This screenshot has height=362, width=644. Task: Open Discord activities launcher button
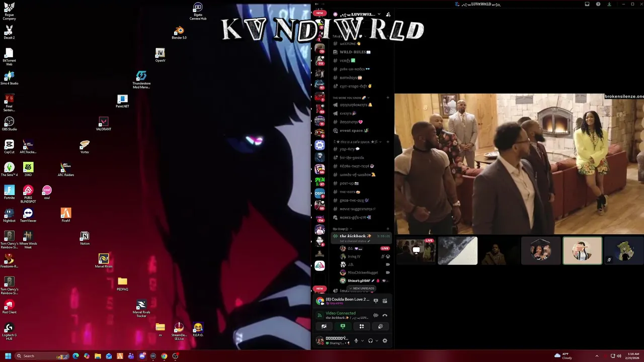(x=361, y=326)
